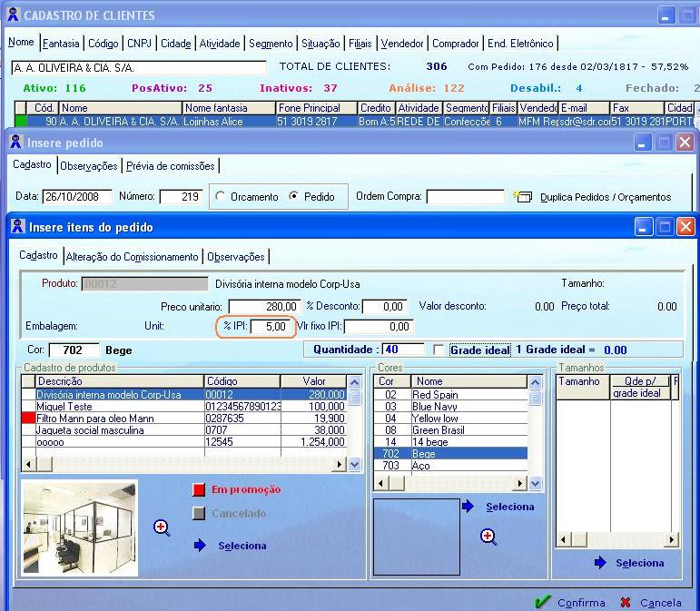
Task: Click Tamanhos list right horizontal arrow
Action: 671,539
